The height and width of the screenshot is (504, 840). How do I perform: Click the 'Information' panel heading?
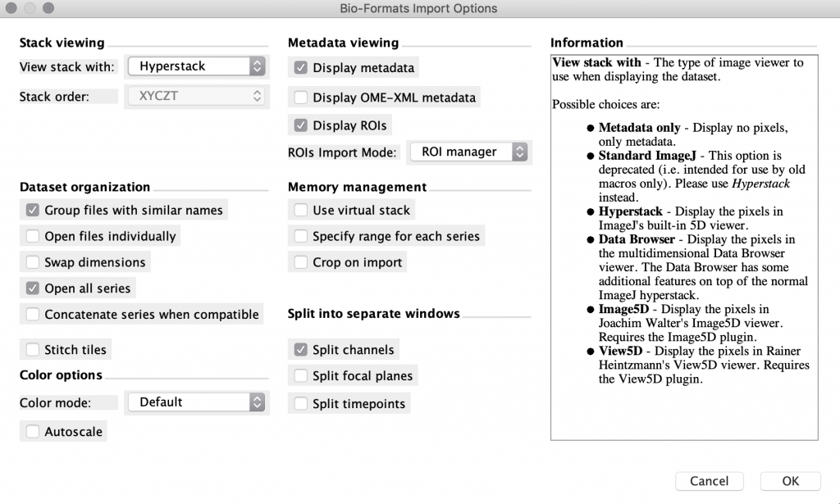coord(587,43)
